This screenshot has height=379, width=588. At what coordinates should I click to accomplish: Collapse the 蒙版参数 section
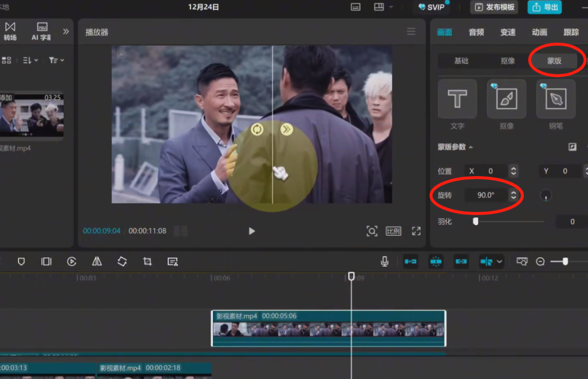471,147
